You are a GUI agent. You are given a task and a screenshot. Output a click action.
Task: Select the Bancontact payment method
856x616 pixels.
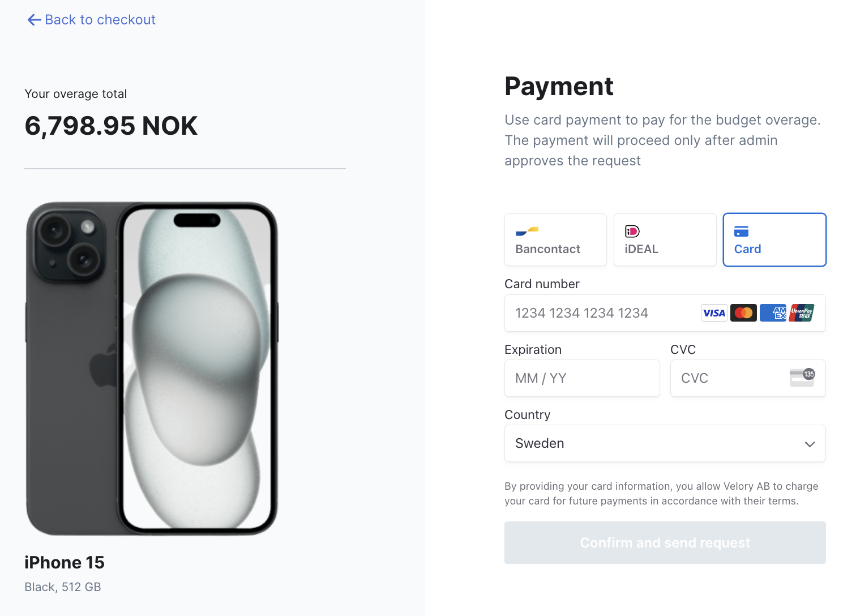[555, 239]
